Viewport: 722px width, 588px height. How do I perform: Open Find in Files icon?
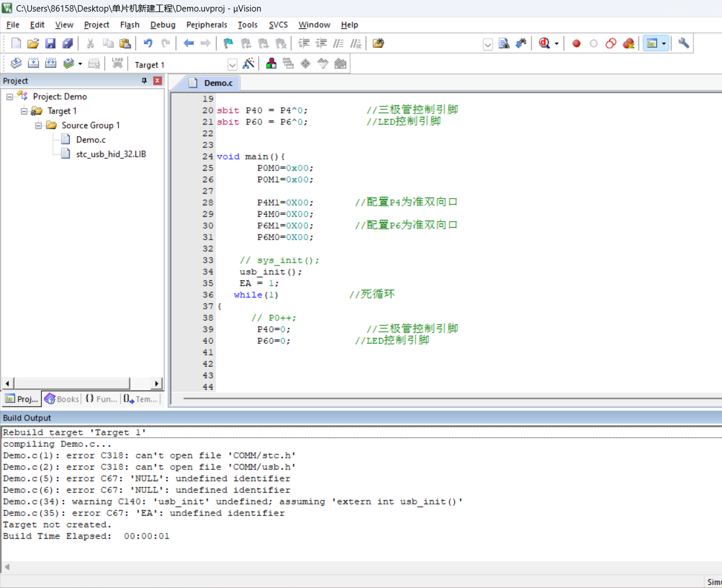(378, 43)
